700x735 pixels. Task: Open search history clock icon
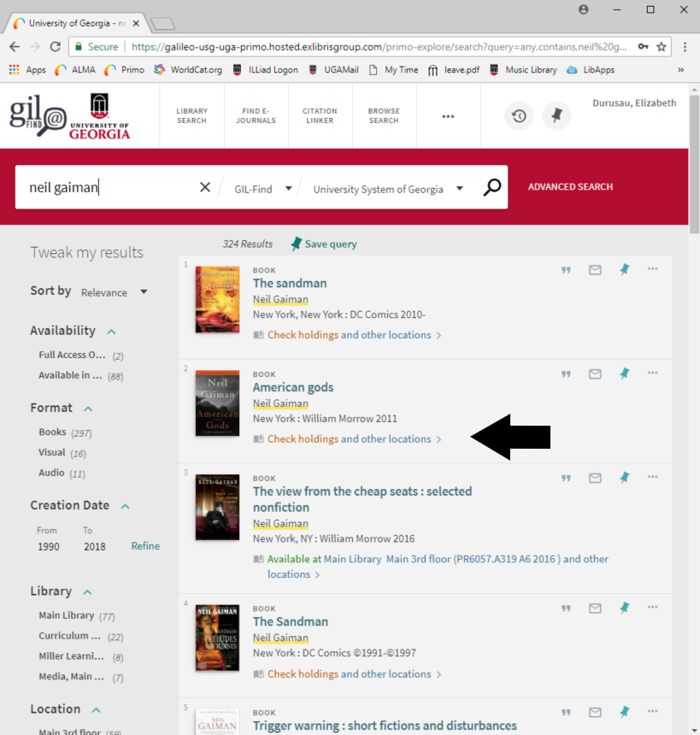(x=519, y=115)
